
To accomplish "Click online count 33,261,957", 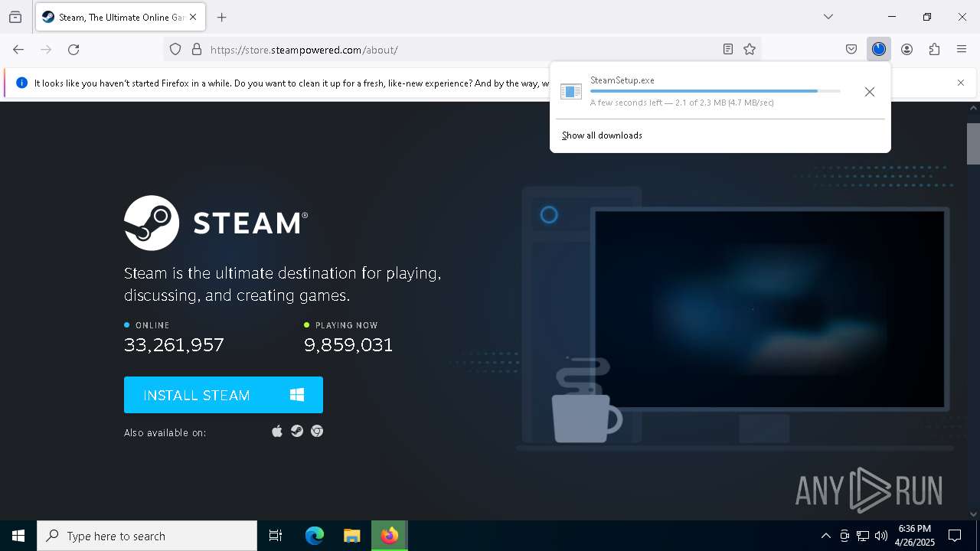I will tap(174, 345).
